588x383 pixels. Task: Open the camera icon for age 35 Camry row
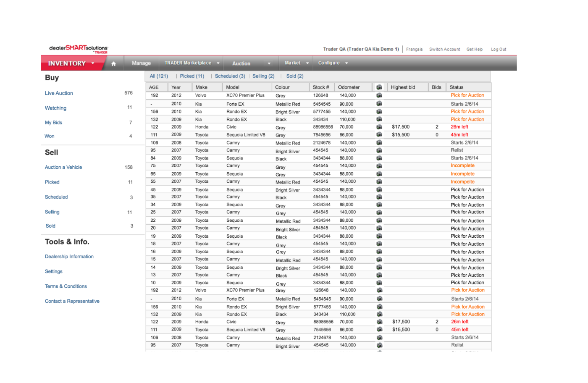coord(379,197)
